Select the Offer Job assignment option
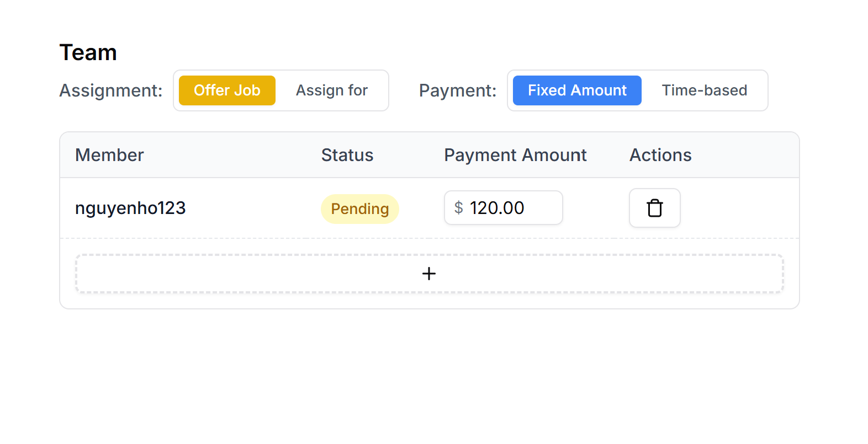The height and width of the screenshot is (444, 868). point(227,90)
